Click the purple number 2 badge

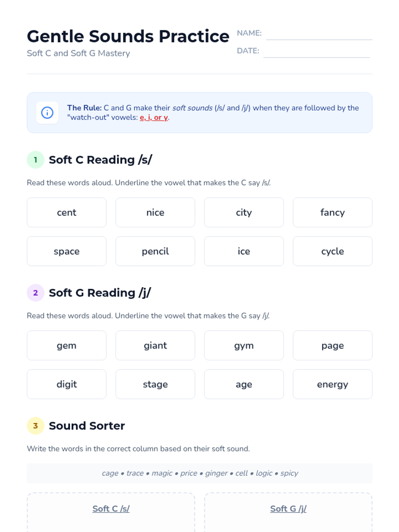(x=36, y=293)
